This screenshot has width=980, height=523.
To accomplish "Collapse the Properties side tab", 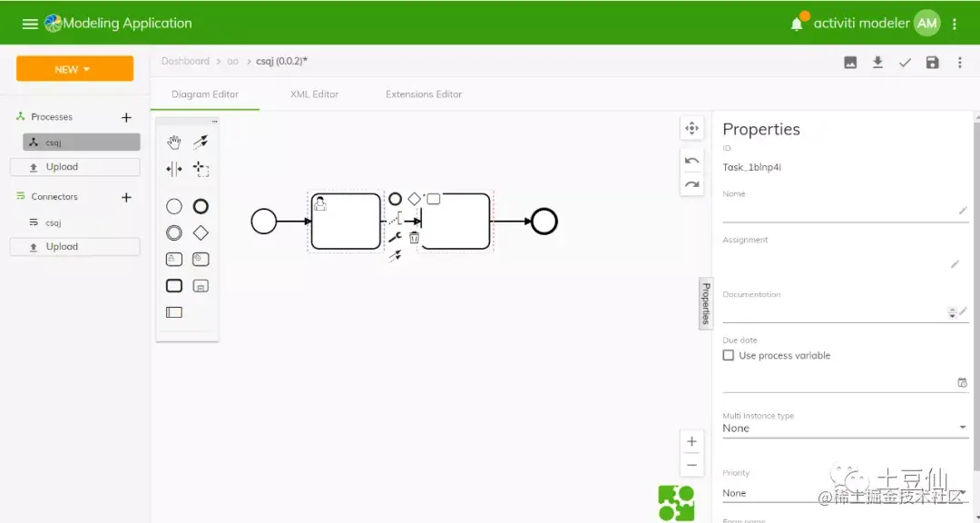I will pyautogui.click(x=706, y=303).
